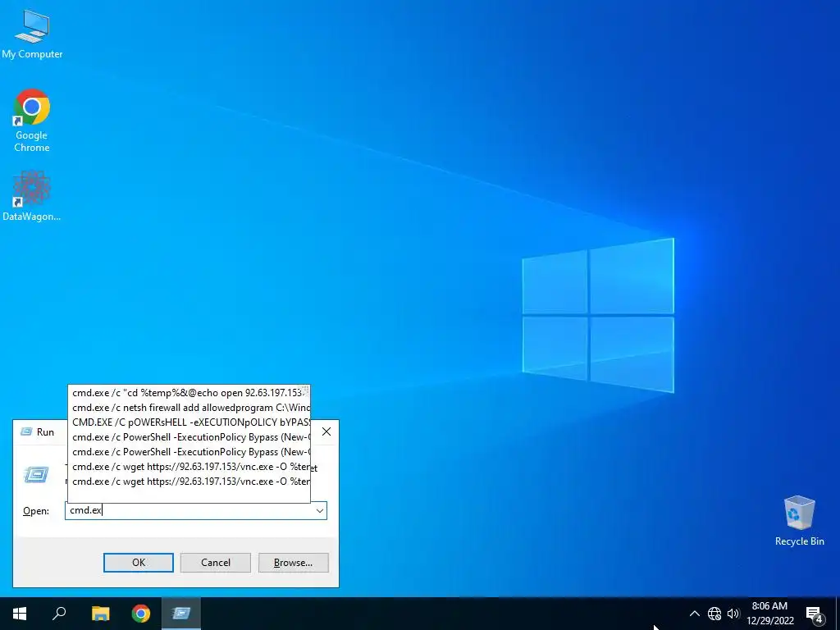Open the volume speaker tray icon
Screen dimensions: 840x630
click(x=733, y=614)
